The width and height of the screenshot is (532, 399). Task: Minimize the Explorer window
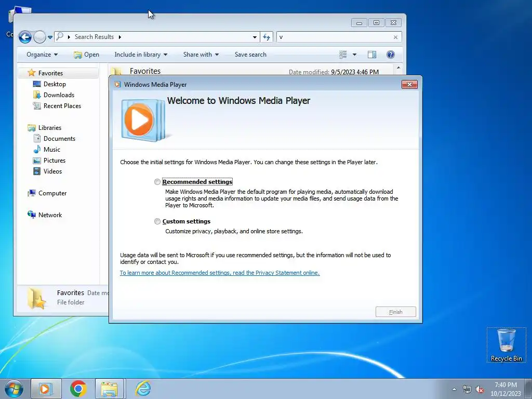pos(360,23)
